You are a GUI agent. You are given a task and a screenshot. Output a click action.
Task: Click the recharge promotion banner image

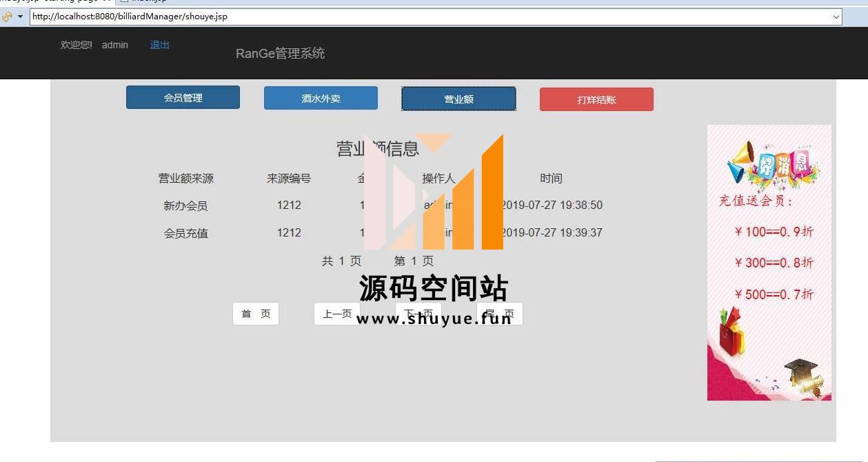pos(769,262)
